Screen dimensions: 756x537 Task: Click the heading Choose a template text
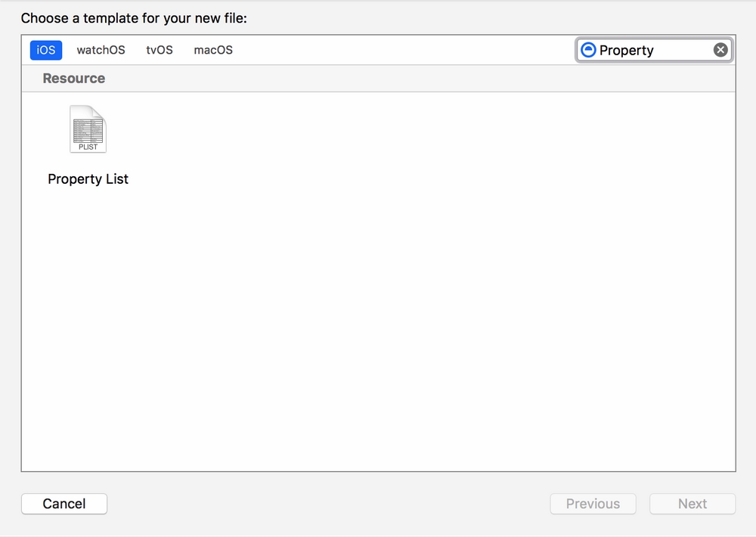(134, 18)
